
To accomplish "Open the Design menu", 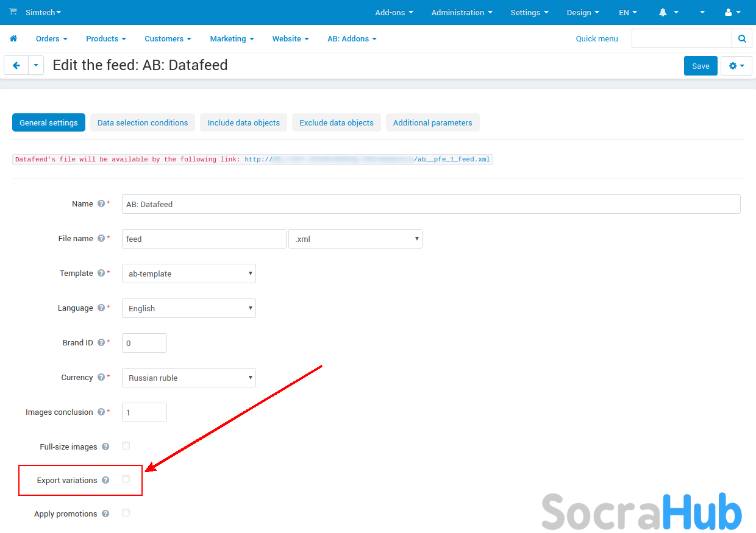I will (x=583, y=12).
